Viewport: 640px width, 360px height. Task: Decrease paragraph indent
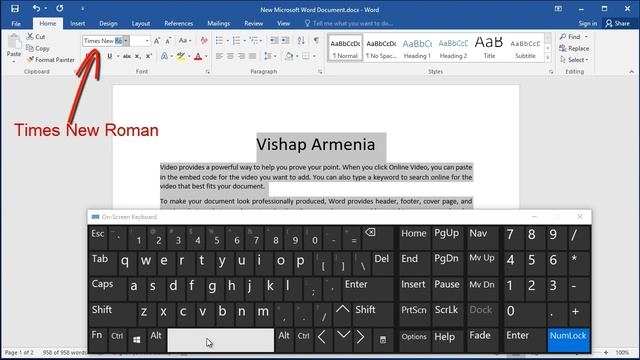tap(274, 40)
